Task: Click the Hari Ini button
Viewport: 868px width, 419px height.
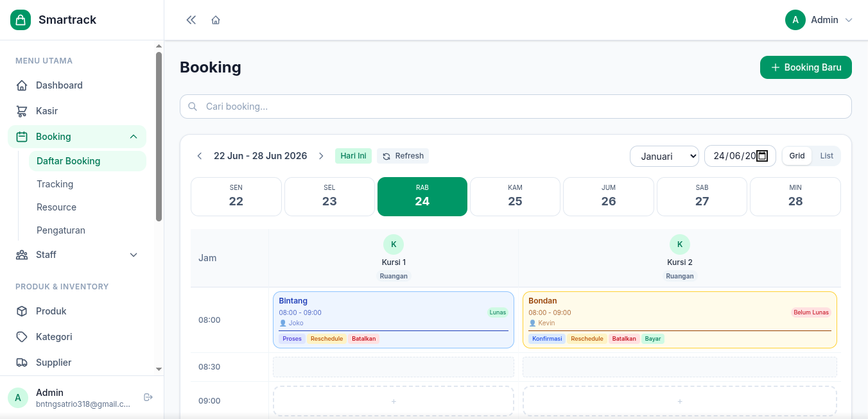Action: (353, 156)
